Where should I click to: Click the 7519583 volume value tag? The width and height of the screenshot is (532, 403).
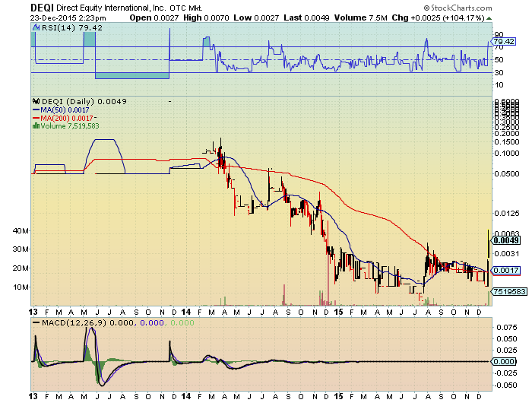click(510, 291)
